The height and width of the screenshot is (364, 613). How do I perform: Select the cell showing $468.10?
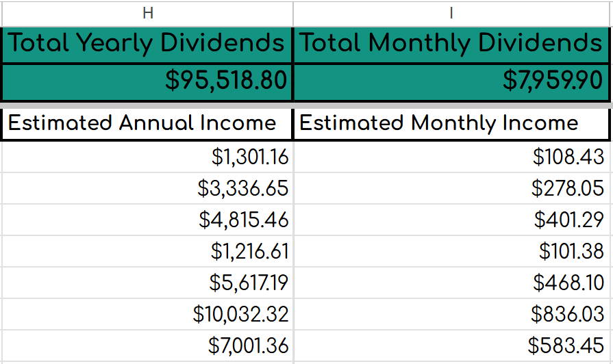click(x=451, y=283)
